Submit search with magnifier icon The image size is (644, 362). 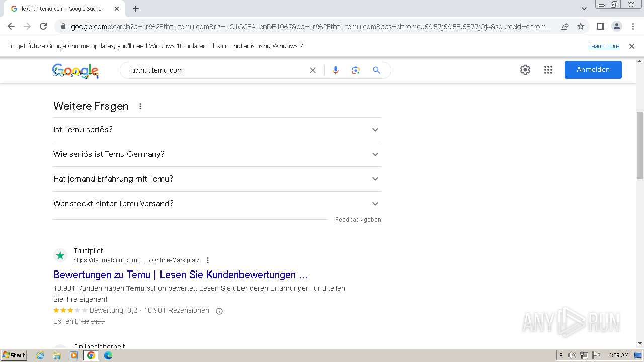[376, 70]
